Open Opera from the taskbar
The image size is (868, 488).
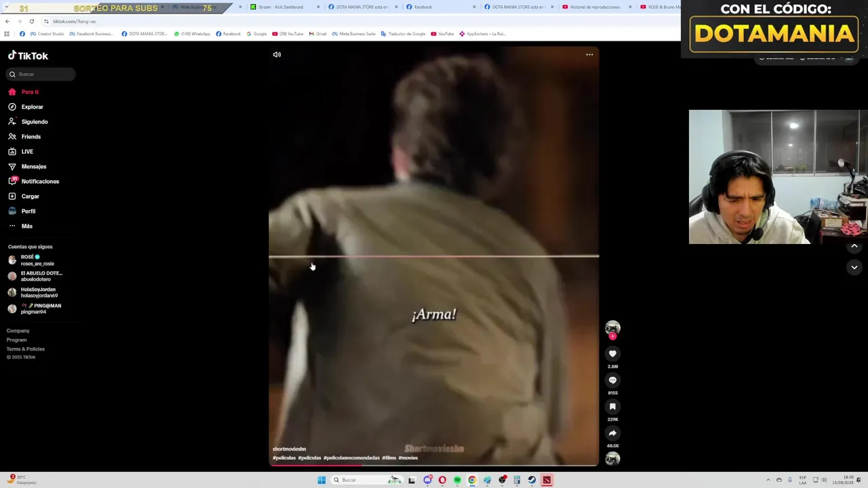click(443, 480)
